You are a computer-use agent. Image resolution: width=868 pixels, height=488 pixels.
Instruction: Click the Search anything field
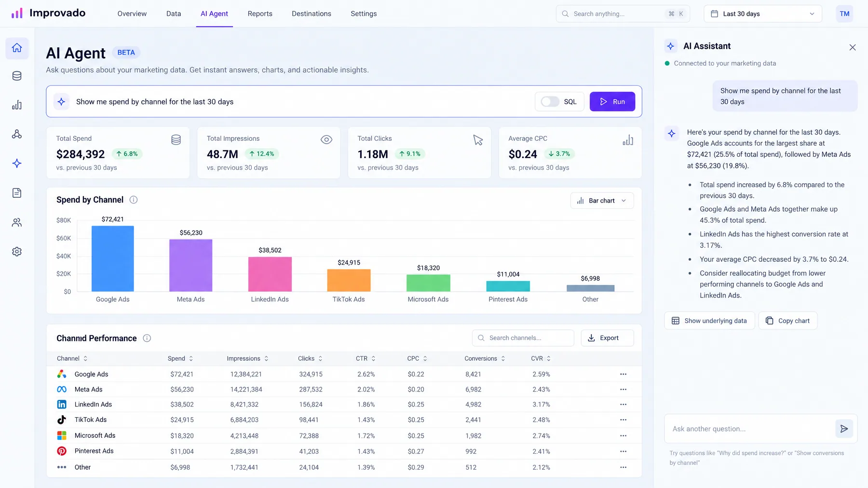click(x=623, y=14)
